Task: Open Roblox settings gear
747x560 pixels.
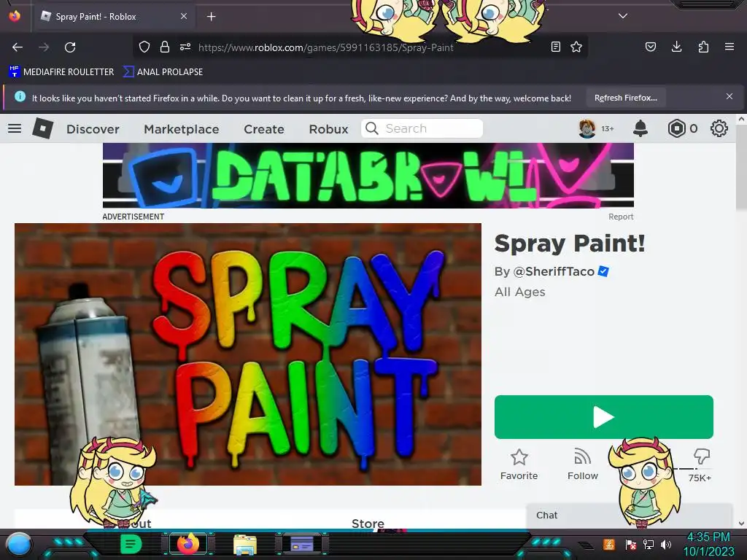Action: (719, 128)
